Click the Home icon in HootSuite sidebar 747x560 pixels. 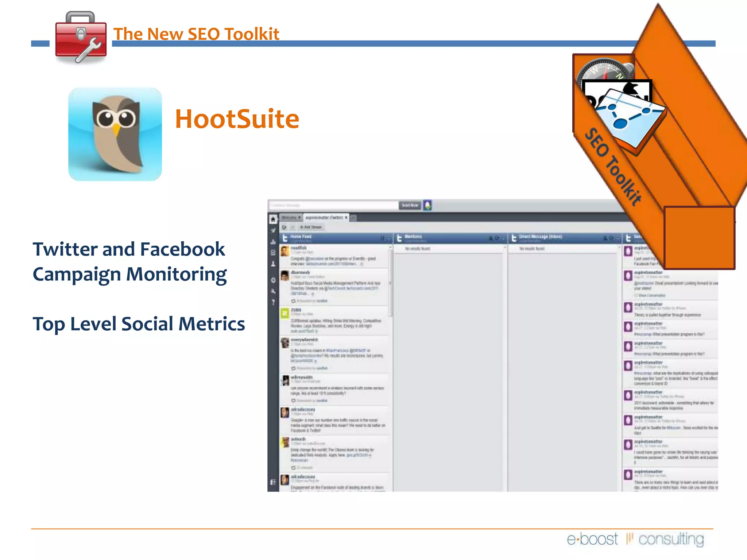tap(273, 219)
